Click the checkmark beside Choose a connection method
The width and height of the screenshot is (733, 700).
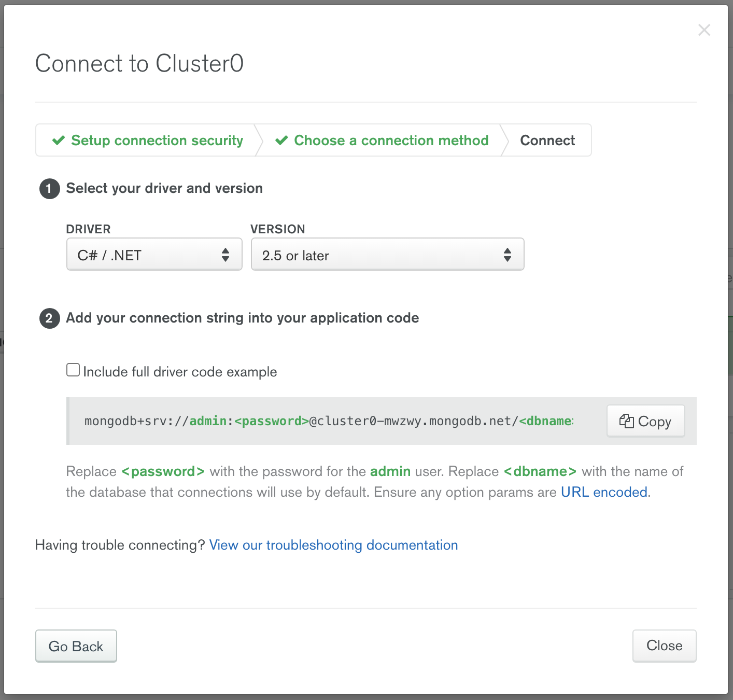click(281, 141)
